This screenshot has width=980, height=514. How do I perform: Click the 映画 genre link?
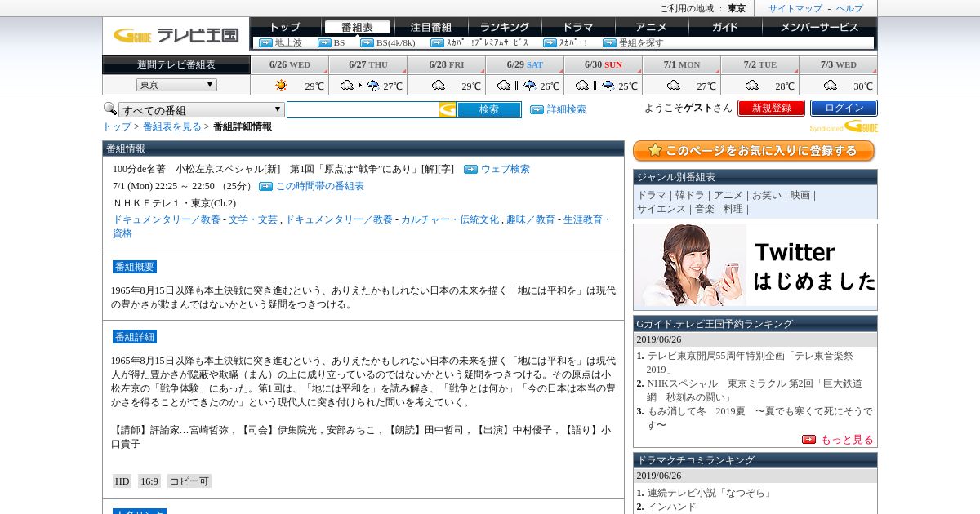[x=800, y=195]
